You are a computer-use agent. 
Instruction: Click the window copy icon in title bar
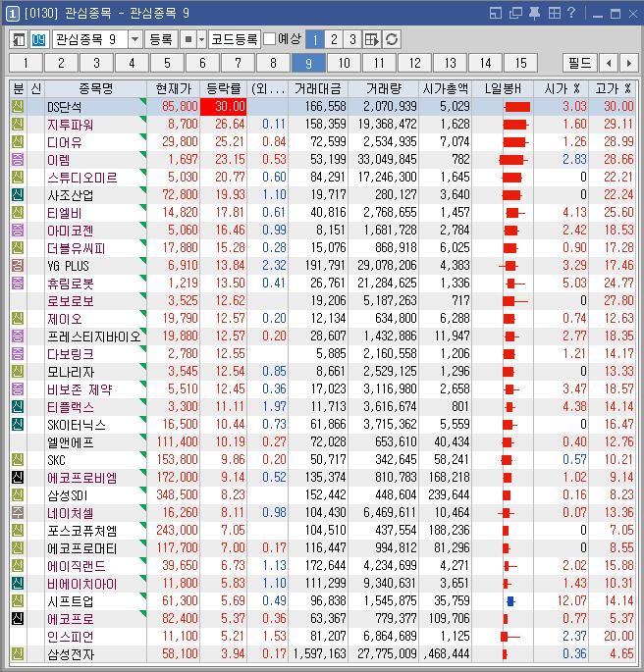click(515, 14)
